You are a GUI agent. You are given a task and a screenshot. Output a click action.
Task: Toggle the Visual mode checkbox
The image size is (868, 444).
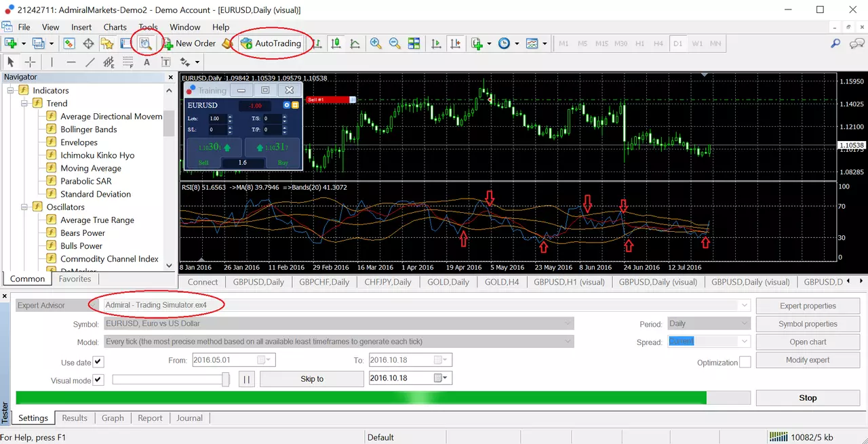[98, 380]
